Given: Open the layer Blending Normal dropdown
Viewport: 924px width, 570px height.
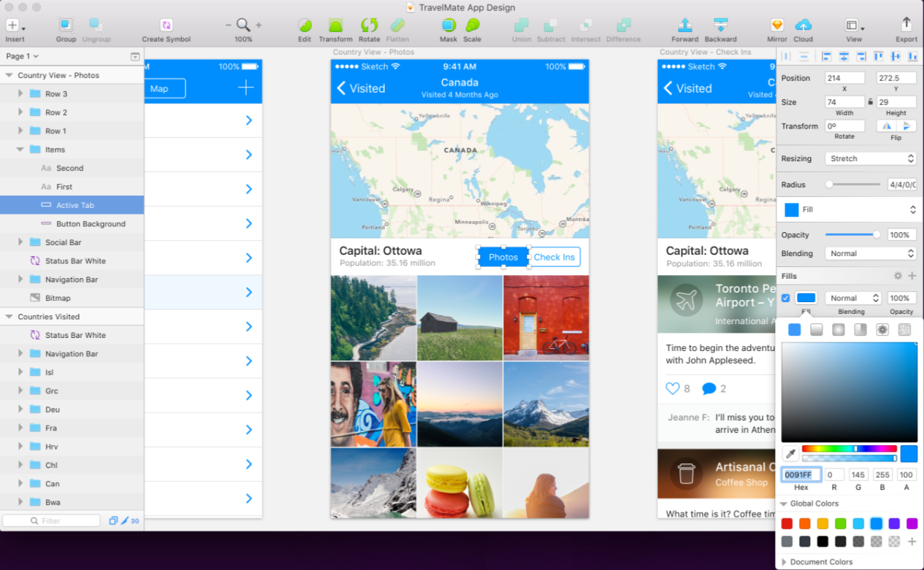Looking at the screenshot, I should [870, 253].
